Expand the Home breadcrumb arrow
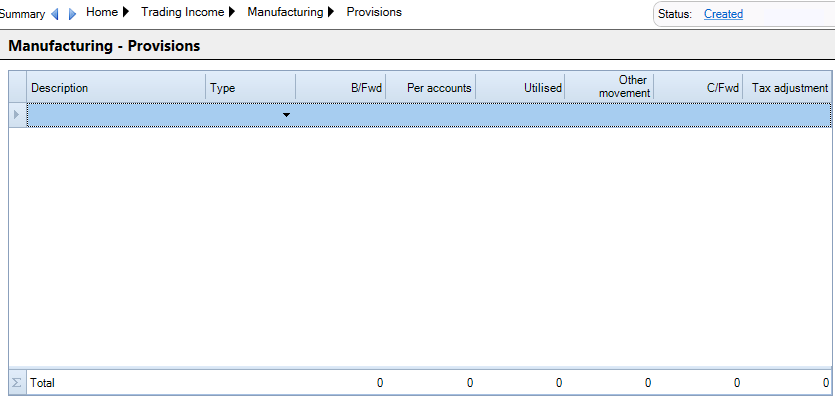This screenshot has width=835, height=400. (126, 12)
